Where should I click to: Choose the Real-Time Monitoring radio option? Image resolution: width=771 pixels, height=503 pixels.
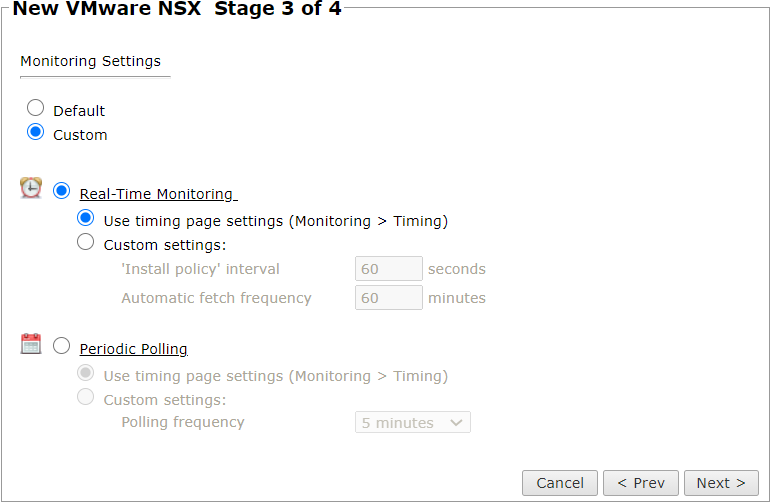[62, 191]
